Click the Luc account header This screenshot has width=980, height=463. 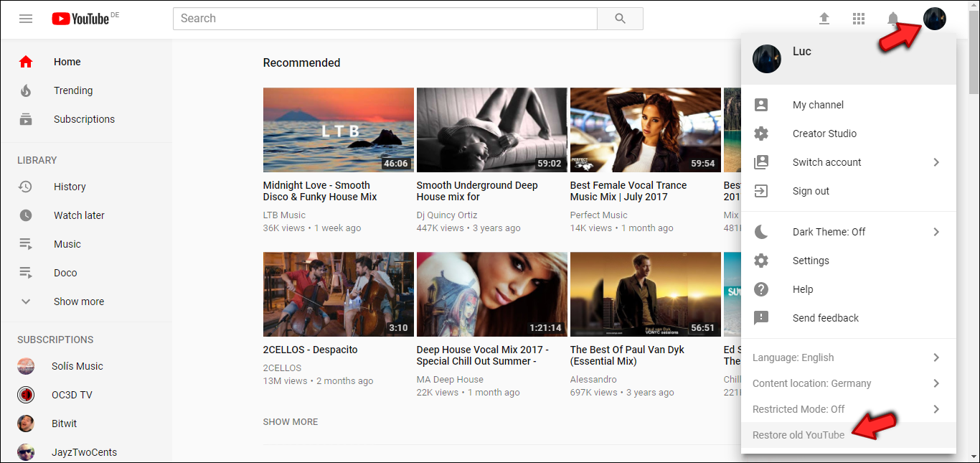point(849,59)
